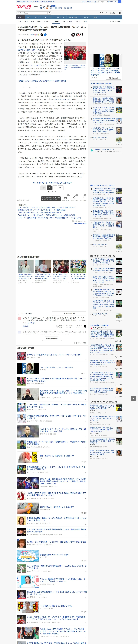Open article main photo thumbnail
The image size is (138, 644).
click(x=75, y=53)
